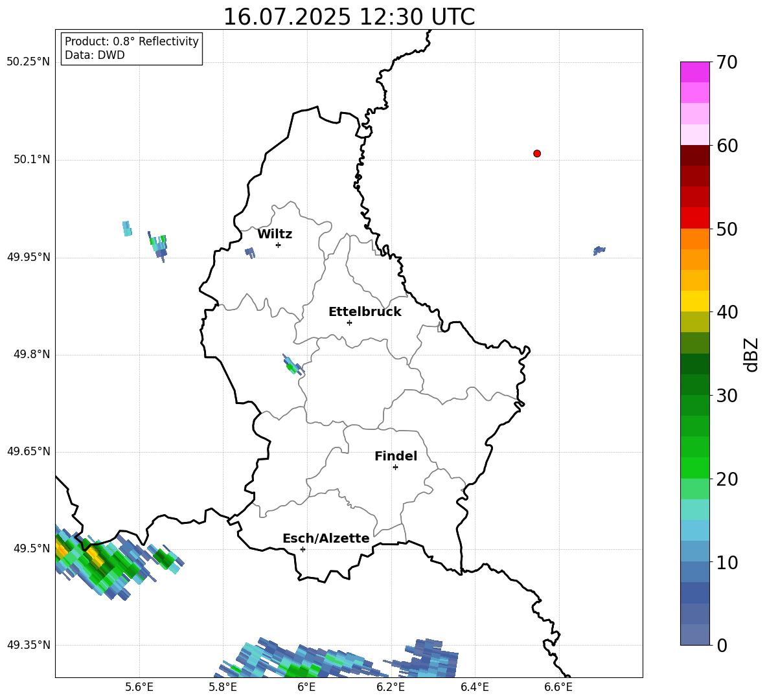
Task: Click the Findel station label
Action: 396,456
